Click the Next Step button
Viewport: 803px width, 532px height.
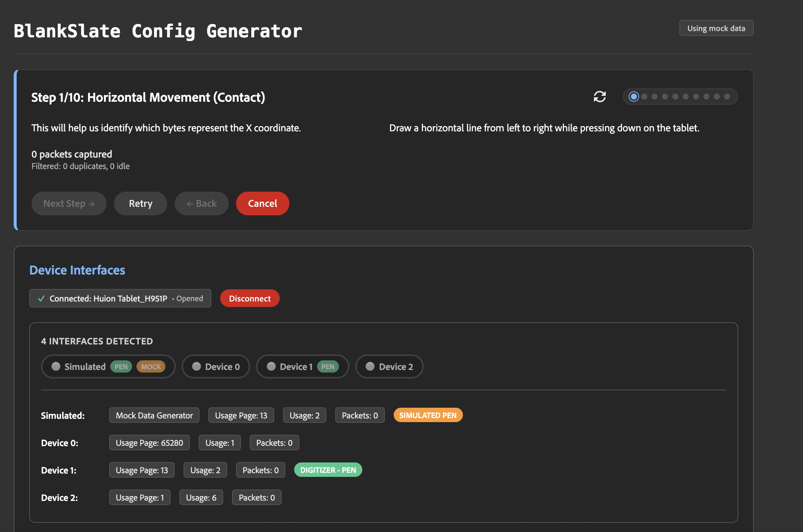(69, 203)
